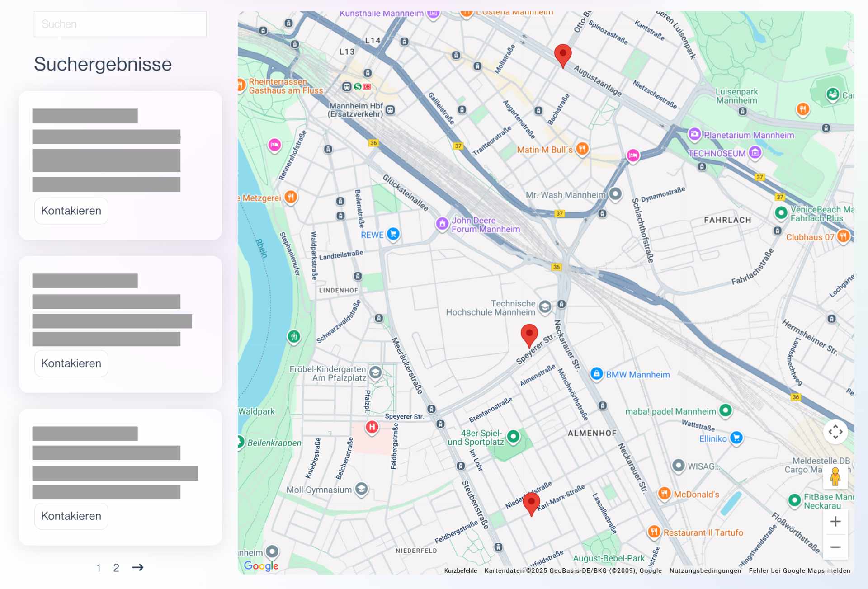
Task: Click the WISAG marker icon
Action: (679, 466)
